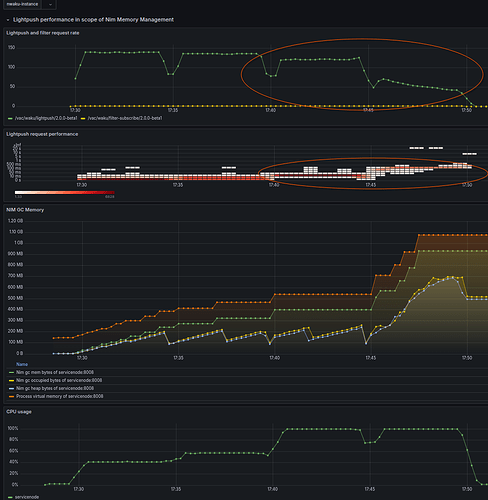
Task: Open the CPU usage panel title menu
Action: click(x=19, y=412)
